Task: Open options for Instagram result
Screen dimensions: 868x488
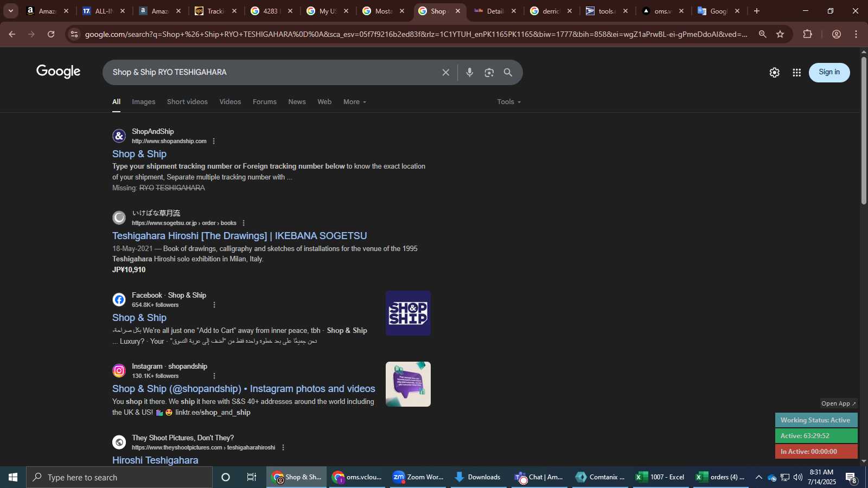Action: click(x=214, y=376)
